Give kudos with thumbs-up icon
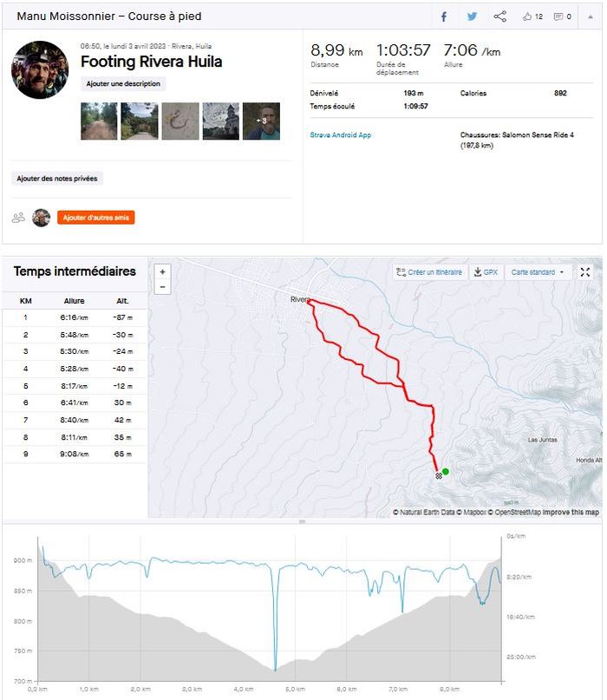Viewport: 607px width, 700px height. 532,16
